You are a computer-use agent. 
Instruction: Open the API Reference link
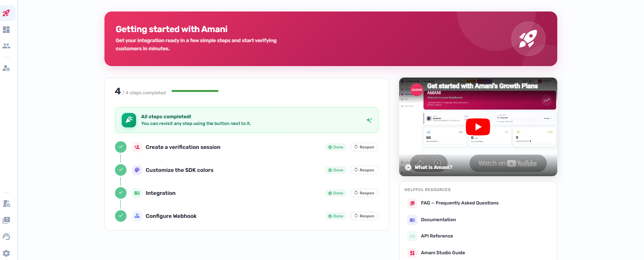tap(437, 236)
